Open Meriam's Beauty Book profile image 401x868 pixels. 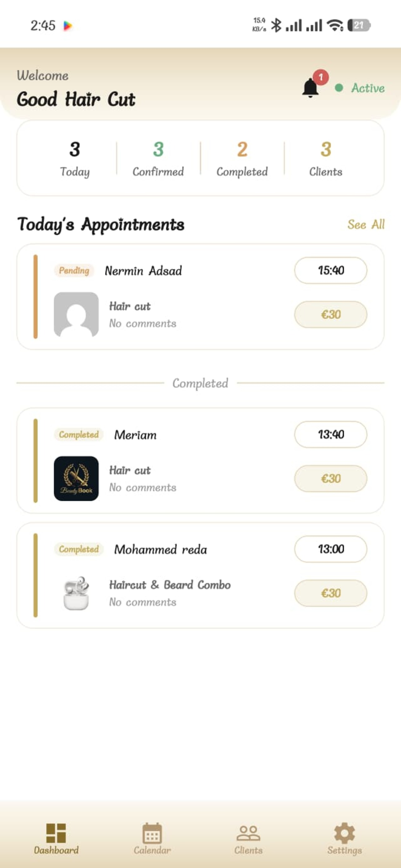76,478
